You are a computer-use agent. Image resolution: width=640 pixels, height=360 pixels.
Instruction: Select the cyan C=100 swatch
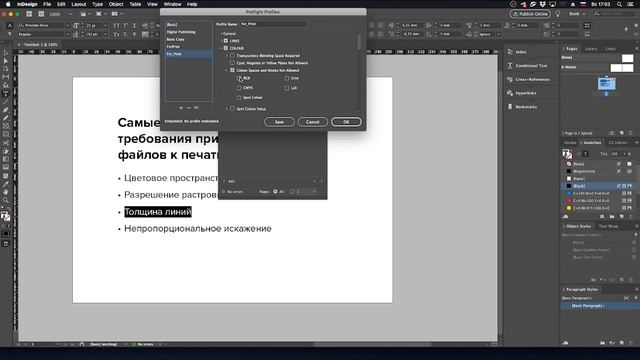tap(598, 193)
